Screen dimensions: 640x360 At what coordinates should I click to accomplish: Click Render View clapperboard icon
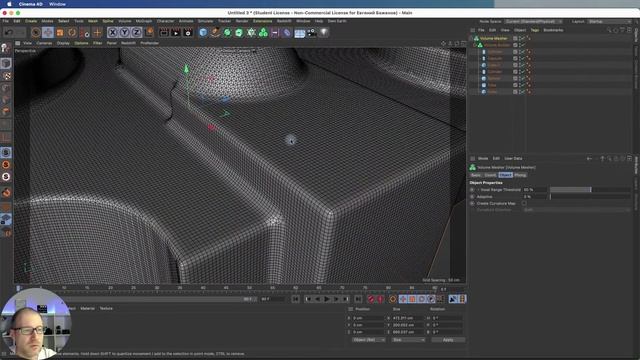[164, 32]
